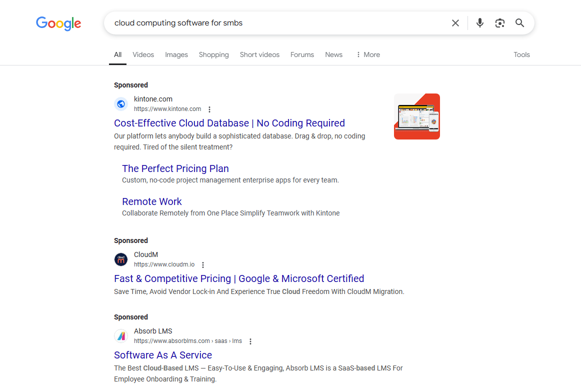
Task: Click the kintone.com site name
Action: (x=153, y=99)
